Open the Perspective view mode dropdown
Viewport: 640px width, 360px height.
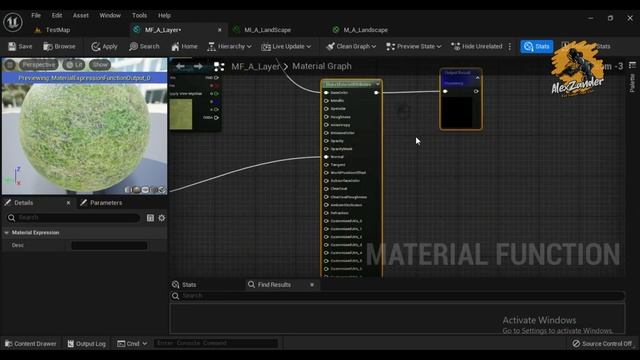[x=39, y=64]
